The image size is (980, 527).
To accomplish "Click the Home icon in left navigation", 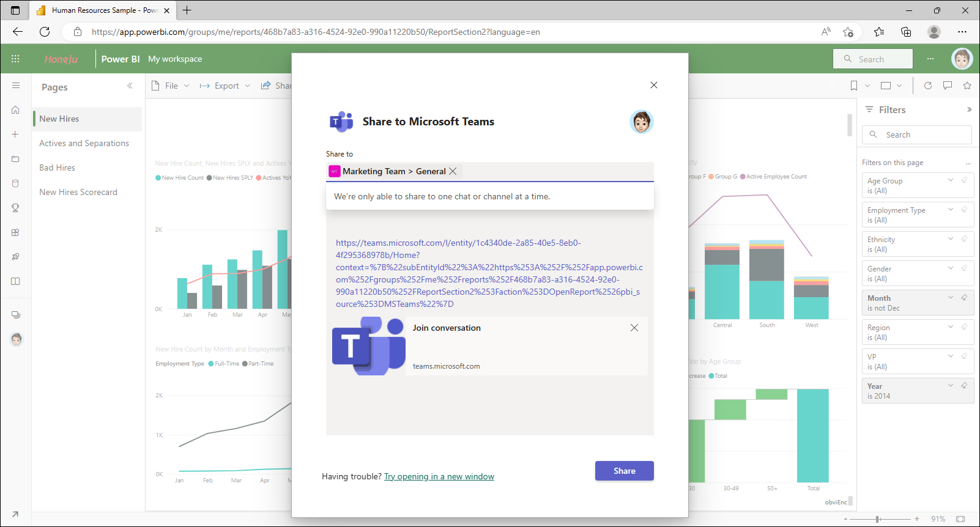I will point(16,110).
